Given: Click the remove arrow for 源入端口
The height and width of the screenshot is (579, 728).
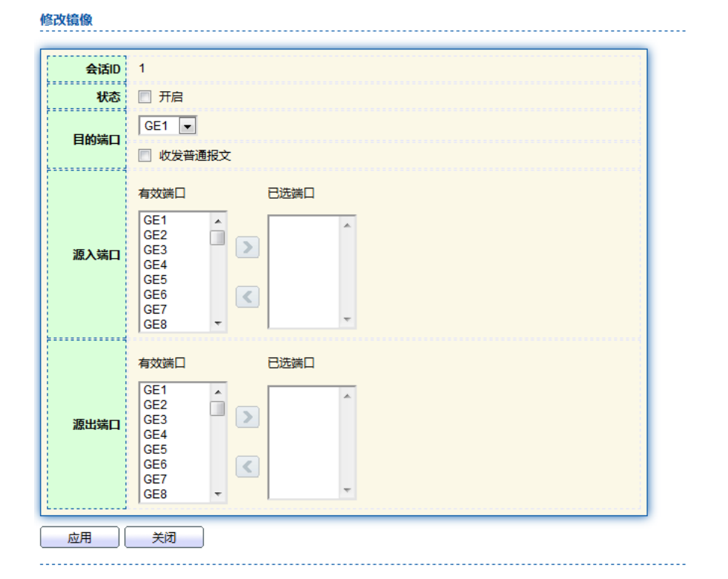Looking at the screenshot, I should click(247, 297).
